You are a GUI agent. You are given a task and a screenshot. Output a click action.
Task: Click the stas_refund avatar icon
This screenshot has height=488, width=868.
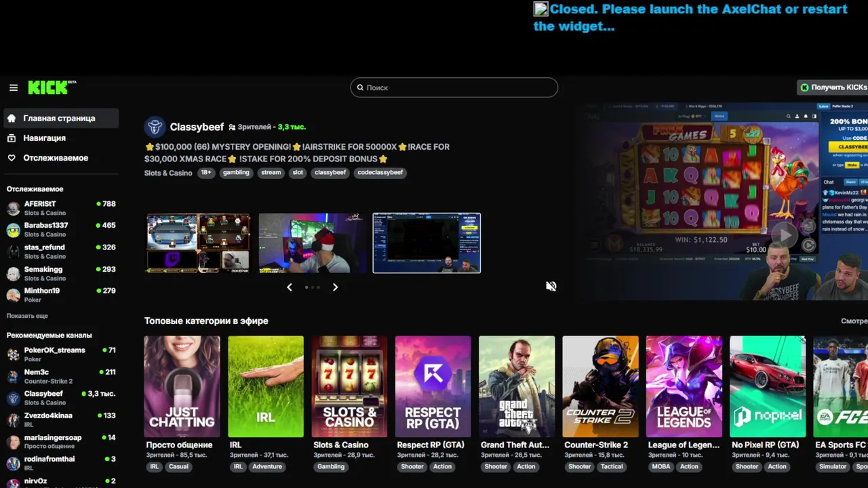tap(14, 251)
